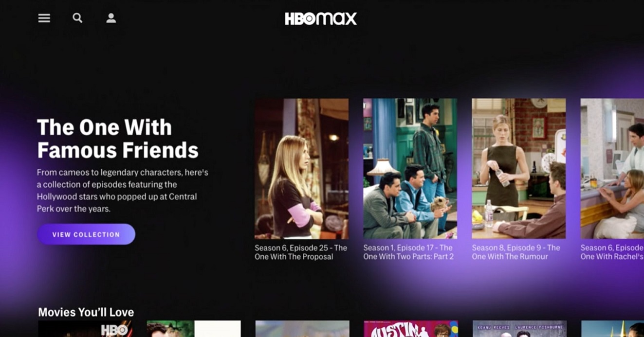
Task: Click the title 'Season 1, Episode 17 - The One With Two Parts: Part 2'
Action: tap(408, 252)
